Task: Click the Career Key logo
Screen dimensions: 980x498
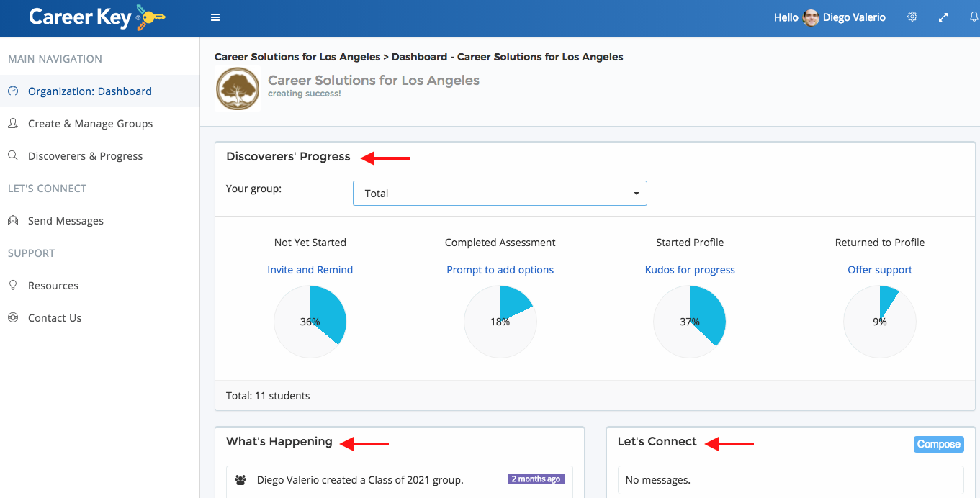Action: [97, 18]
